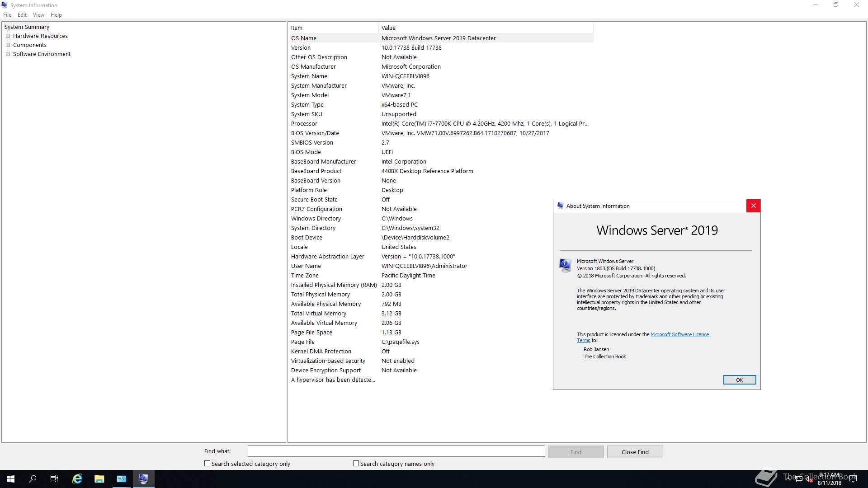
Task: Click value x64-based PC for System Type
Action: [x=400, y=105]
